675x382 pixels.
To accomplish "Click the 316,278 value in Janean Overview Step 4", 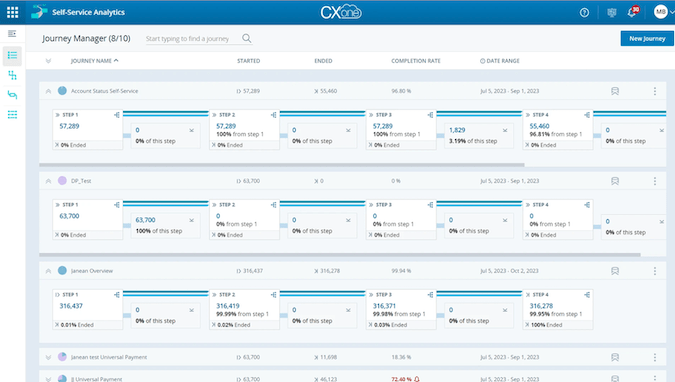I will coord(541,306).
